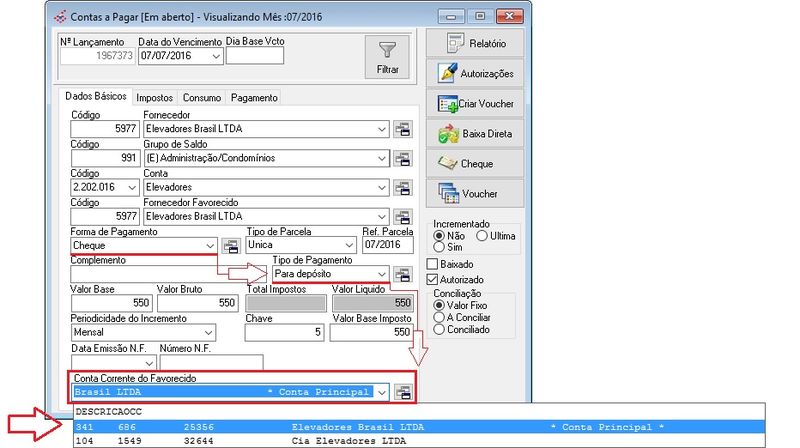Open the Data do Vencimento date dropdown
Screen dimensions: 800x448
pos(216,57)
